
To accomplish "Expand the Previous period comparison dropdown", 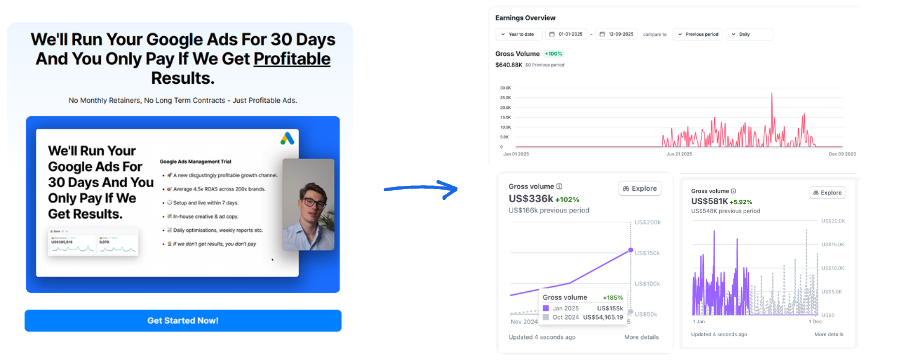I will [698, 34].
